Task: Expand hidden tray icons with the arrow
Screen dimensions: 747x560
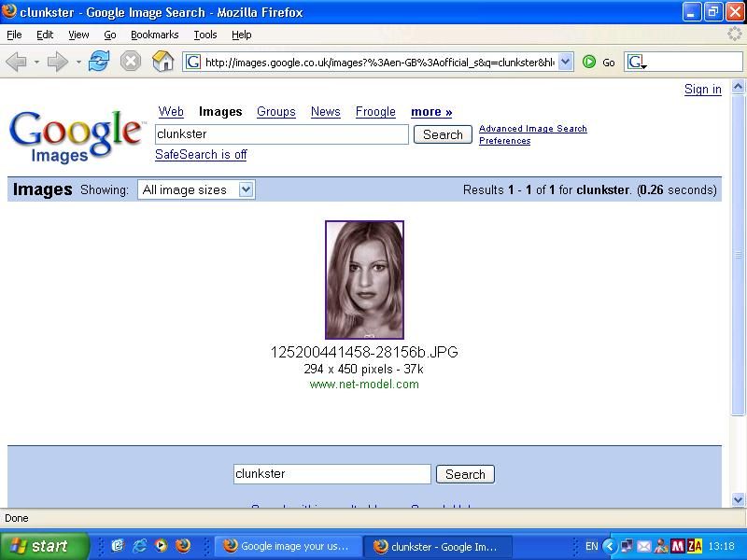Action: coord(610,546)
